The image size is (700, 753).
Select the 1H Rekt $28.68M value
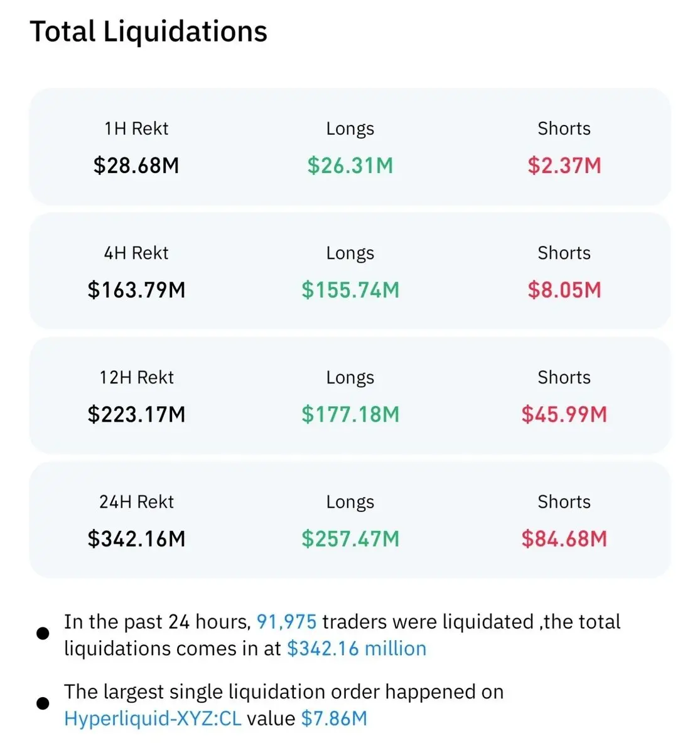[x=136, y=166]
